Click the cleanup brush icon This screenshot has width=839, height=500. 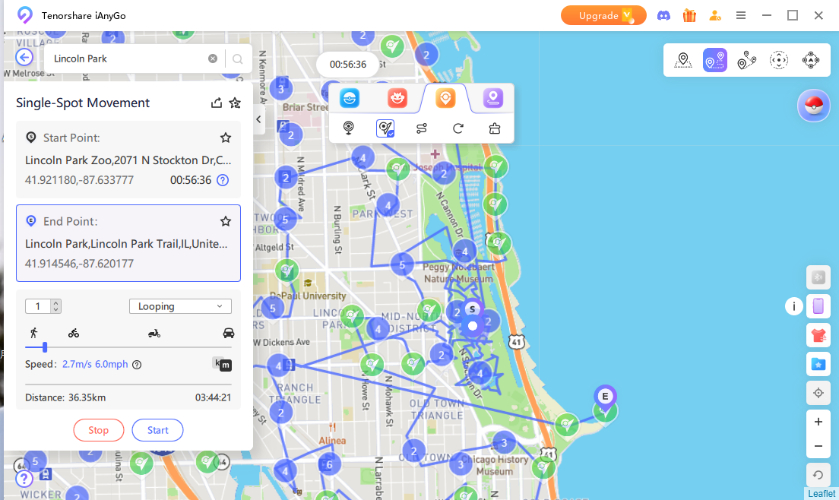494,128
